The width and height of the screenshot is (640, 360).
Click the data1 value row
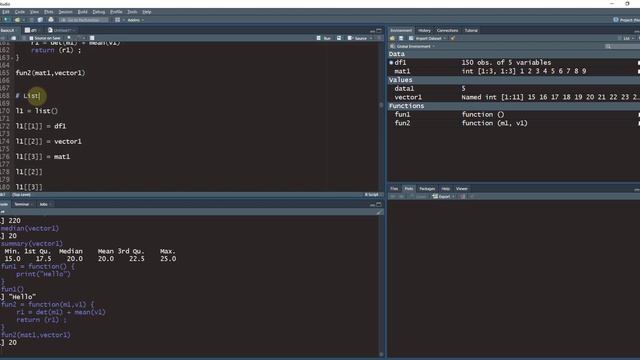tap(514, 89)
